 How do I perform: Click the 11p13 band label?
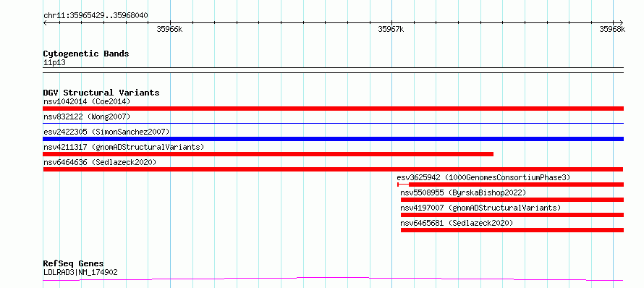pos(54,63)
